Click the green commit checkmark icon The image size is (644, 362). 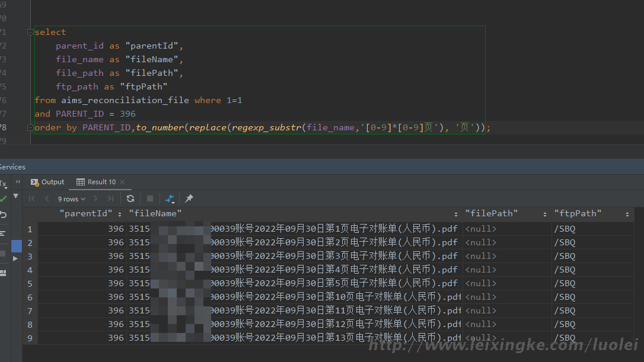4,199
